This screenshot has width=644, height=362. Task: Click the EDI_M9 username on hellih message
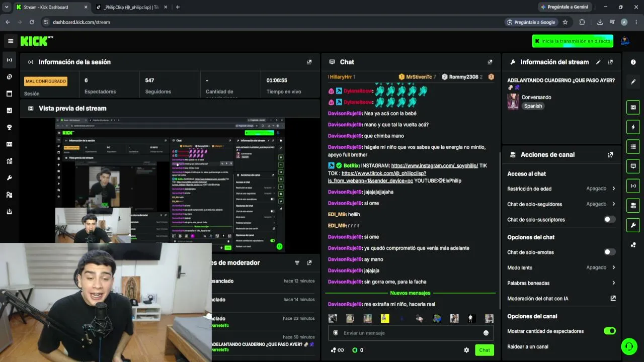[x=337, y=214]
